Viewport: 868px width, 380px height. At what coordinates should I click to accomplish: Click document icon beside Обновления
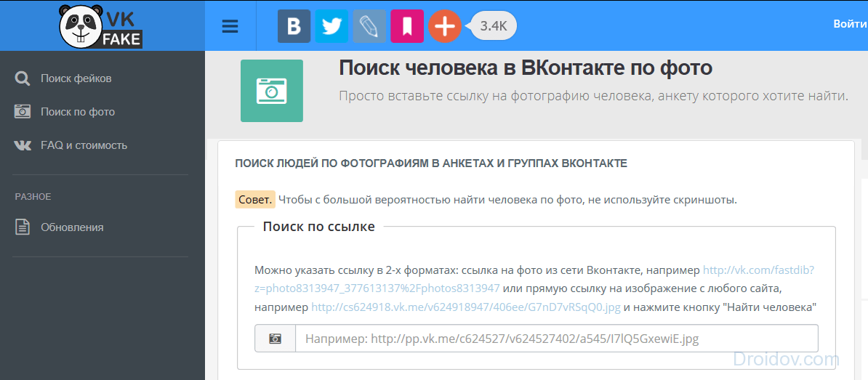[22, 227]
